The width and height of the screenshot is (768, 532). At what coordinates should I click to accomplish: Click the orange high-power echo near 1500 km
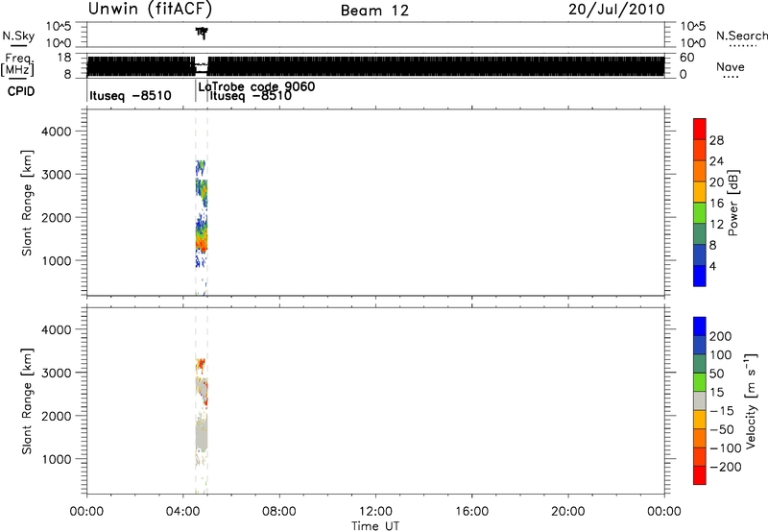[202, 241]
